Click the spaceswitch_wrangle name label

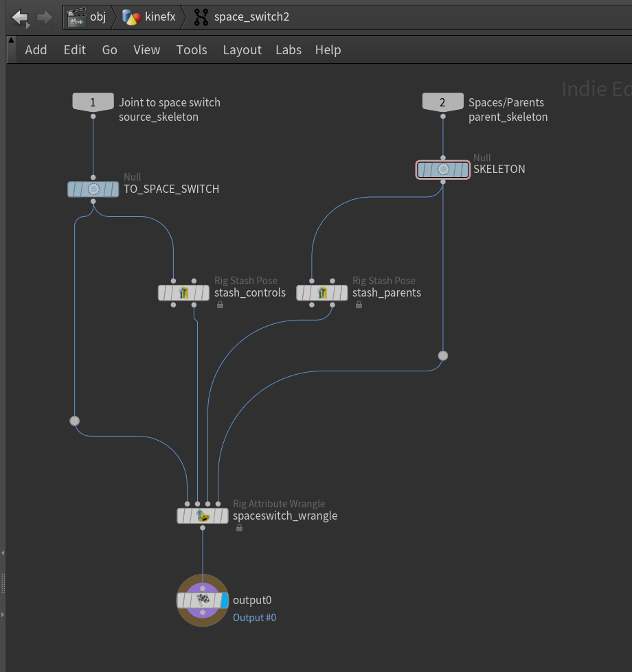pos(285,515)
